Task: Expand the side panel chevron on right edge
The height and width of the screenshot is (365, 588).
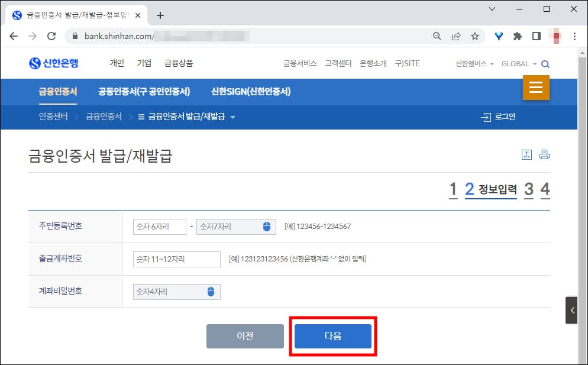Action: pos(571,309)
